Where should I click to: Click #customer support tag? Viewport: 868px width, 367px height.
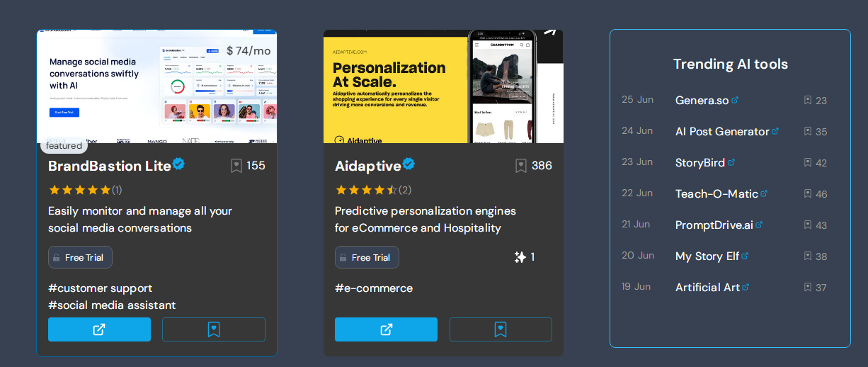click(x=100, y=288)
